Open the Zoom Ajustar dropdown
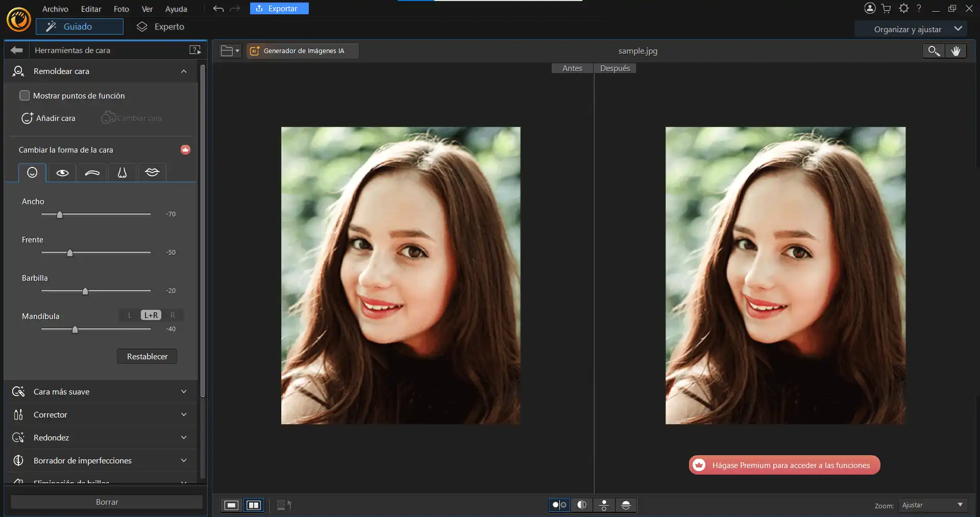The width and height of the screenshot is (980, 517). [932, 505]
